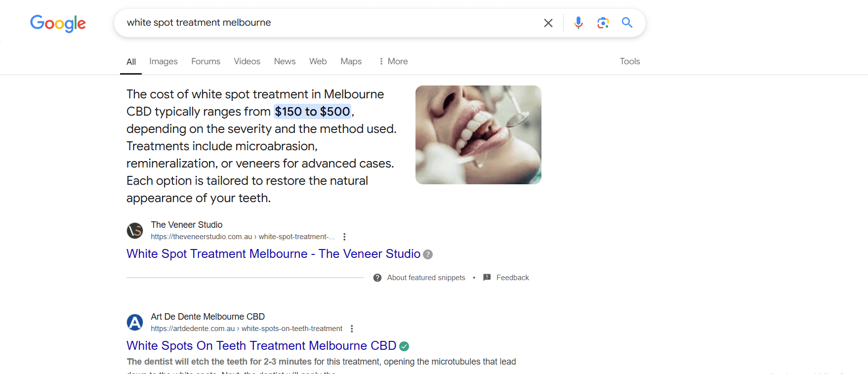Open options for The Veneer Studio result

[344, 237]
